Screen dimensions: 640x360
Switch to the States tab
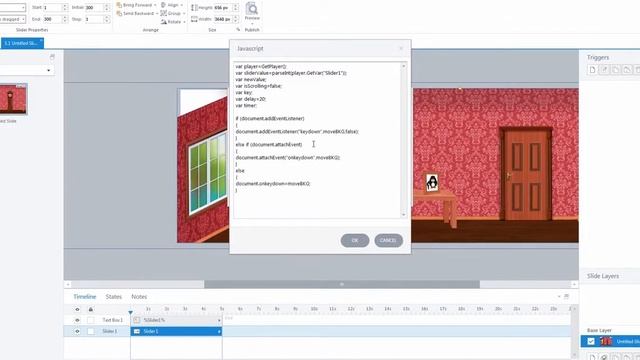point(113,297)
